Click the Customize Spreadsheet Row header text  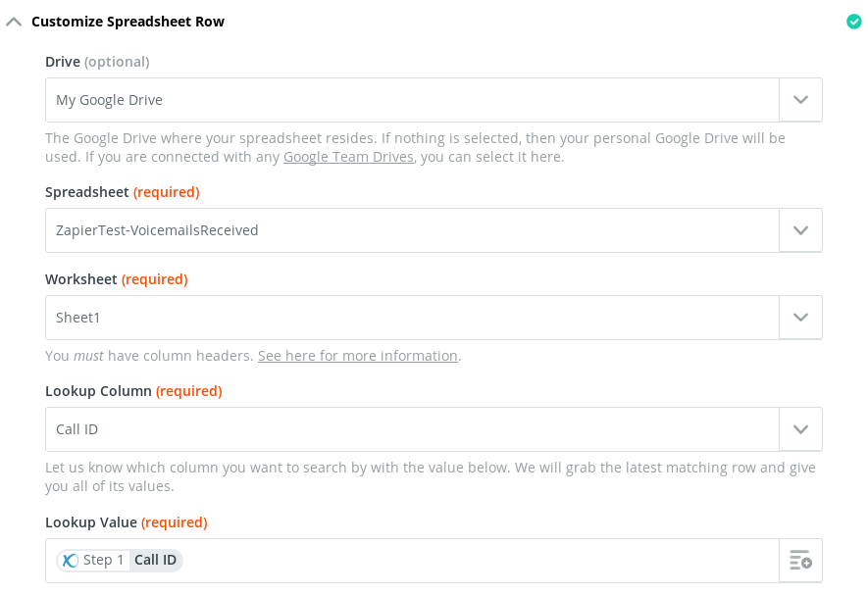[x=128, y=20]
